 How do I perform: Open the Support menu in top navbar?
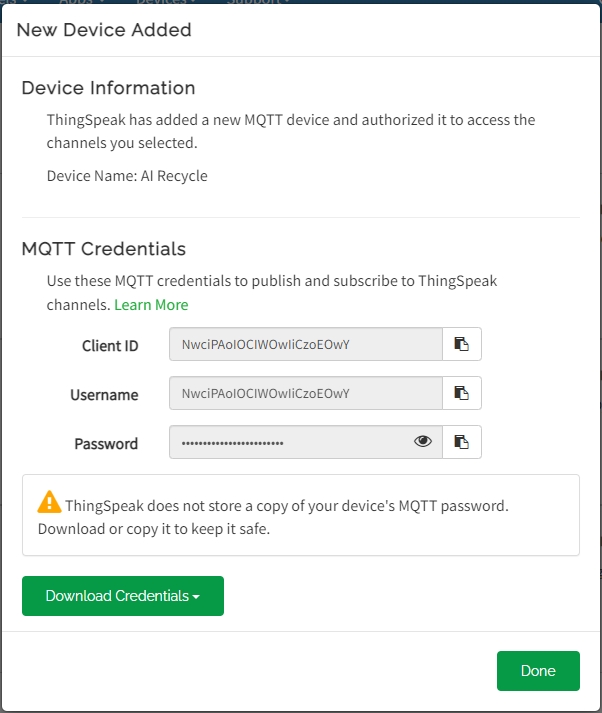258,3
